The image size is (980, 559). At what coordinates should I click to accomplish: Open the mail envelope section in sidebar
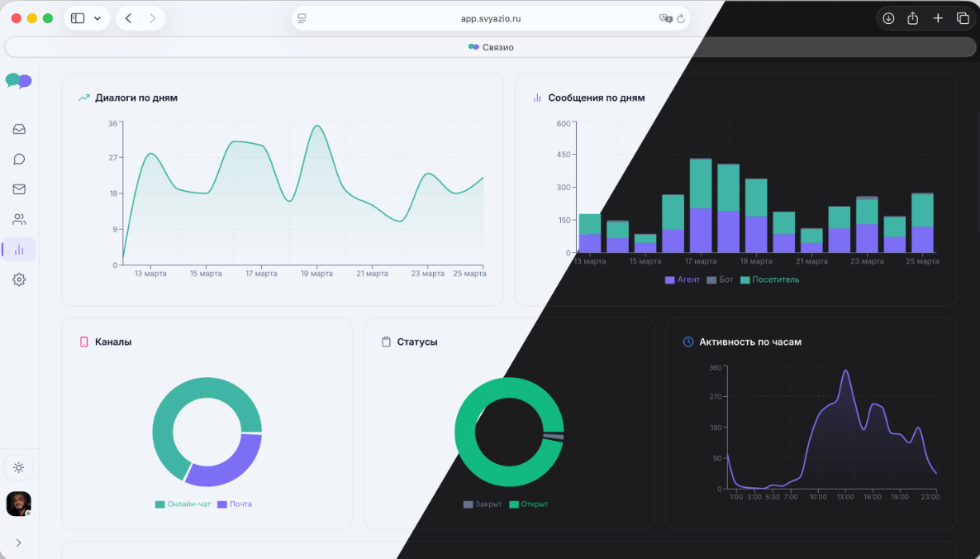click(19, 189)
